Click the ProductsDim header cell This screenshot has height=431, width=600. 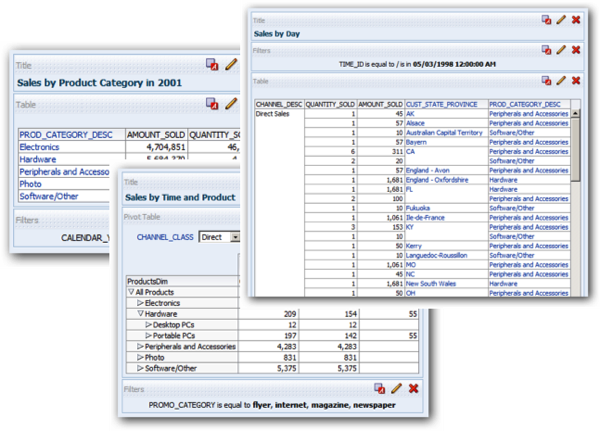click(182, 281)
